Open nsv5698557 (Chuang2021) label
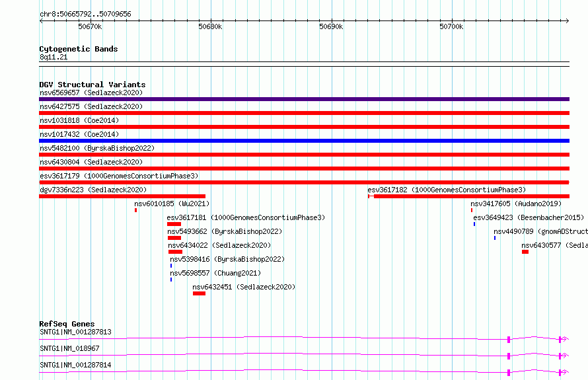The height and width of the screenshot is (380, 588). pos(215,273)
